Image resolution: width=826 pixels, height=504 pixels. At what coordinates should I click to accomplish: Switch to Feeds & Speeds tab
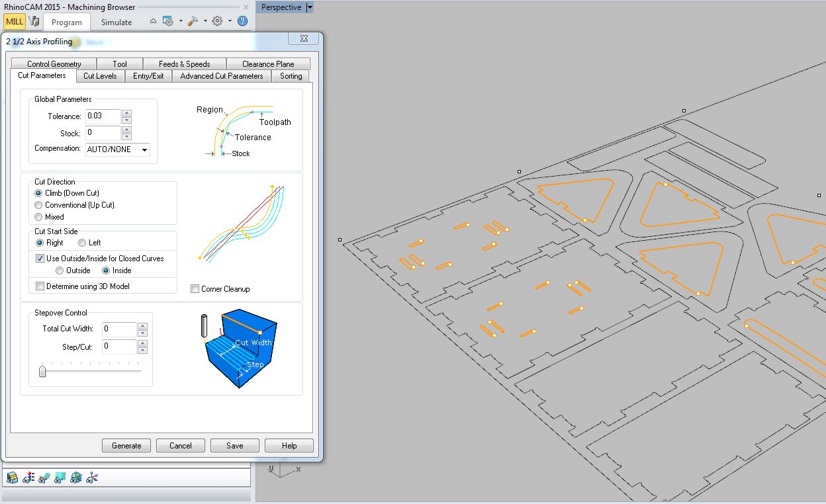click(185, 64)
